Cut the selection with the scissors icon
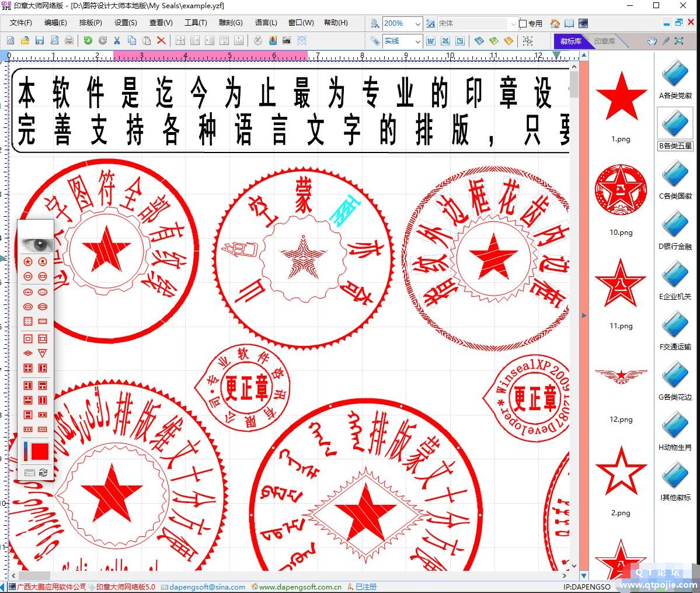 tap(117, 41)
